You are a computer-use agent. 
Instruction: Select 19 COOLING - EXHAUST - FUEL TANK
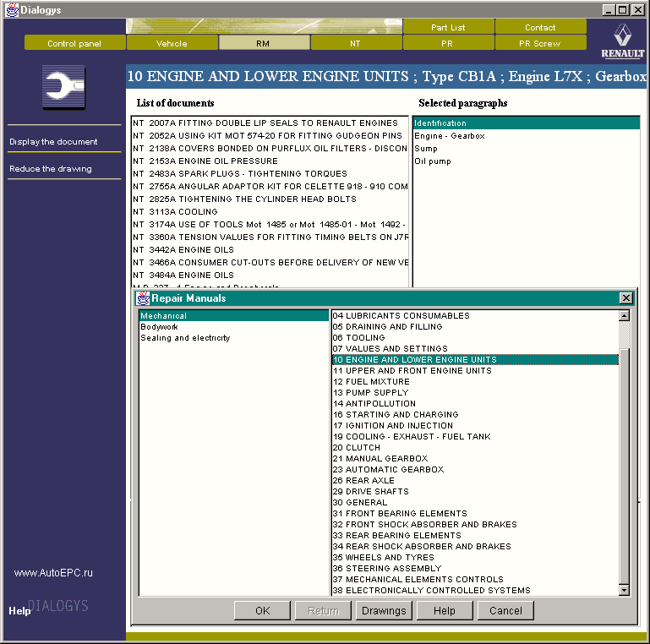(x=476, y=436)
